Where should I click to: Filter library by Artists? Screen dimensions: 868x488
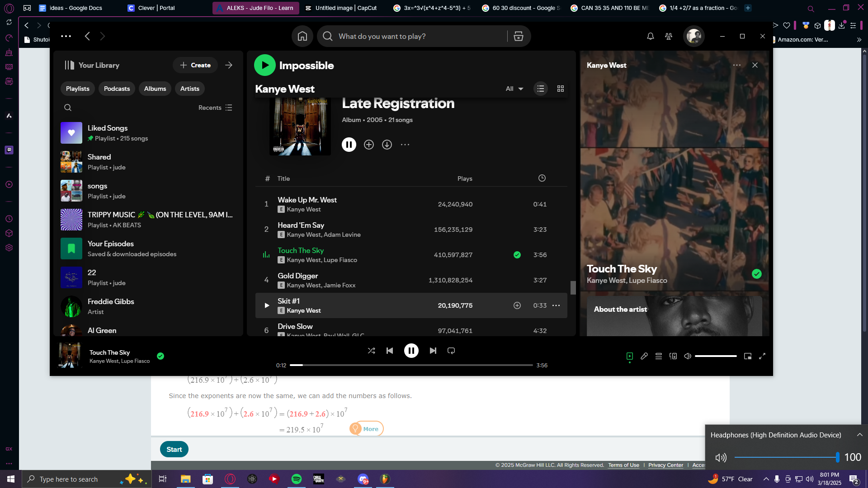click(190, 89)
